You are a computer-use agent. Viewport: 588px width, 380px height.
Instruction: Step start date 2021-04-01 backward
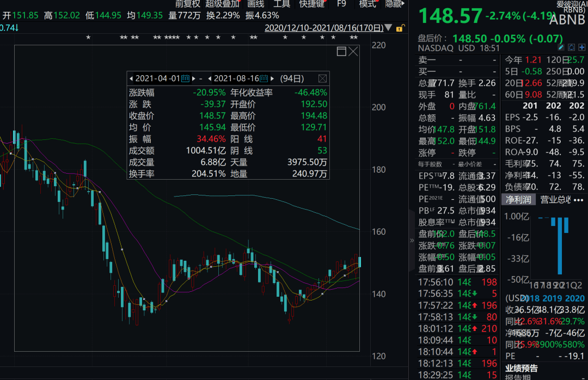pyautogui.click(x=131, y=78)
